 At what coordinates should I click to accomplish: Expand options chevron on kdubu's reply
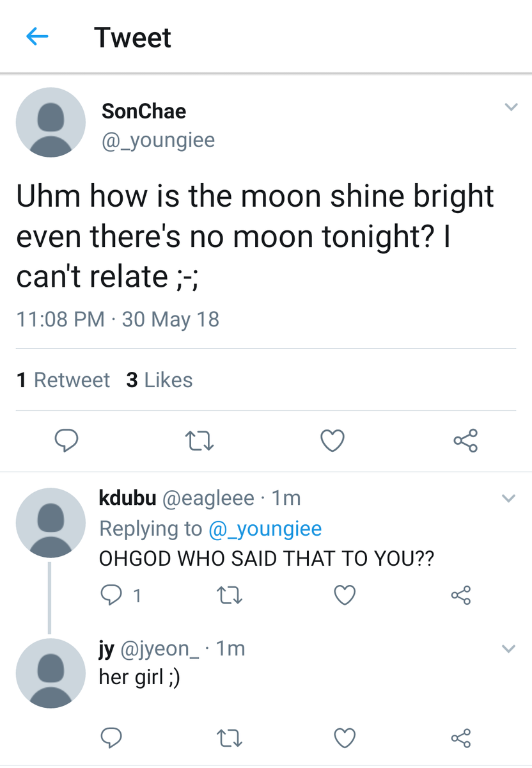pos(508,498)
